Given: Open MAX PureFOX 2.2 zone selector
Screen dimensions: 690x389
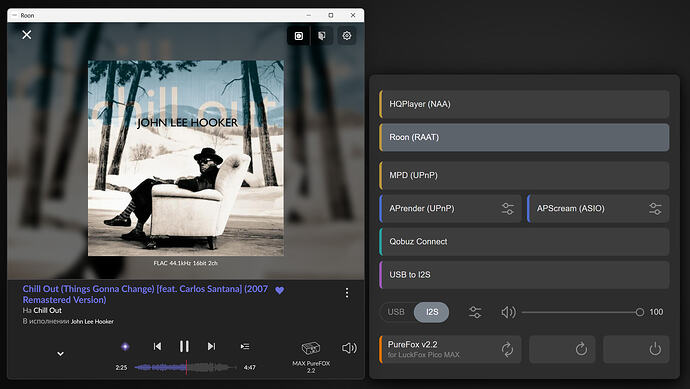Looking at the screenshot, I should click(311, 356).
